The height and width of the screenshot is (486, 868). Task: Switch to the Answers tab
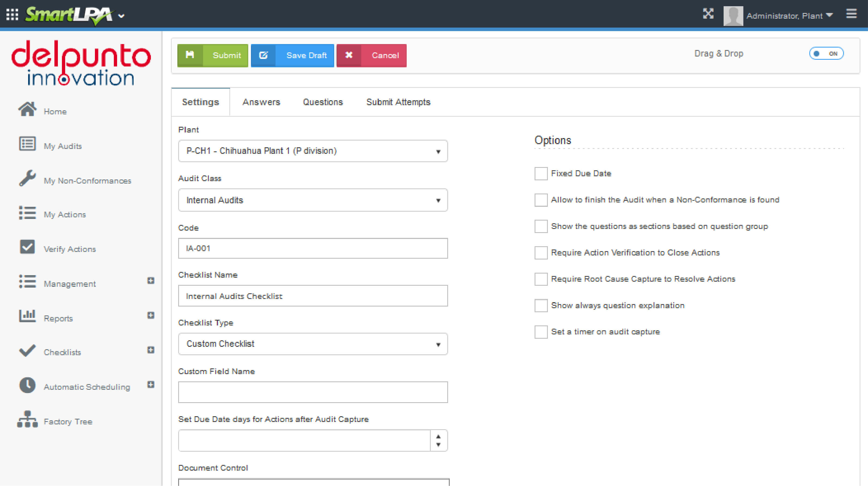[261, 102]
